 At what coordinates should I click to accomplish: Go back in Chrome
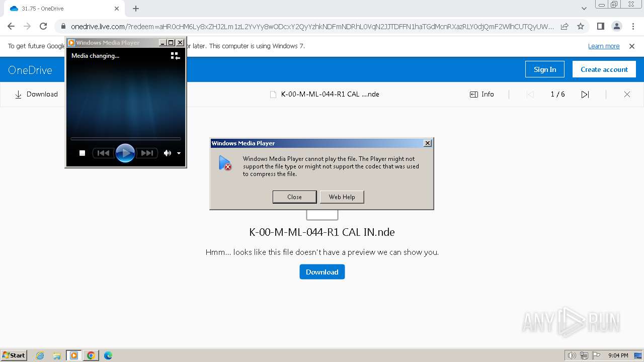(x=11, y=26)
